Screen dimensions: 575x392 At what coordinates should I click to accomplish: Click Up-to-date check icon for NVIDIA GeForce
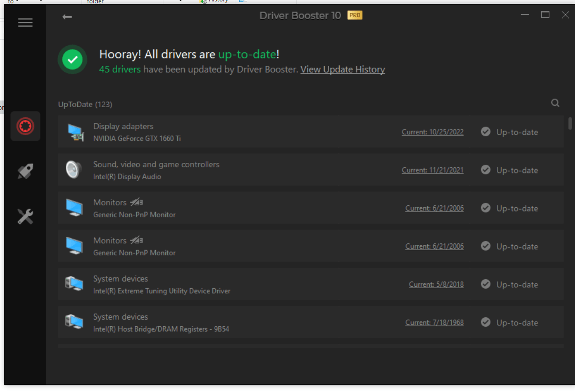tap(485, 132)
